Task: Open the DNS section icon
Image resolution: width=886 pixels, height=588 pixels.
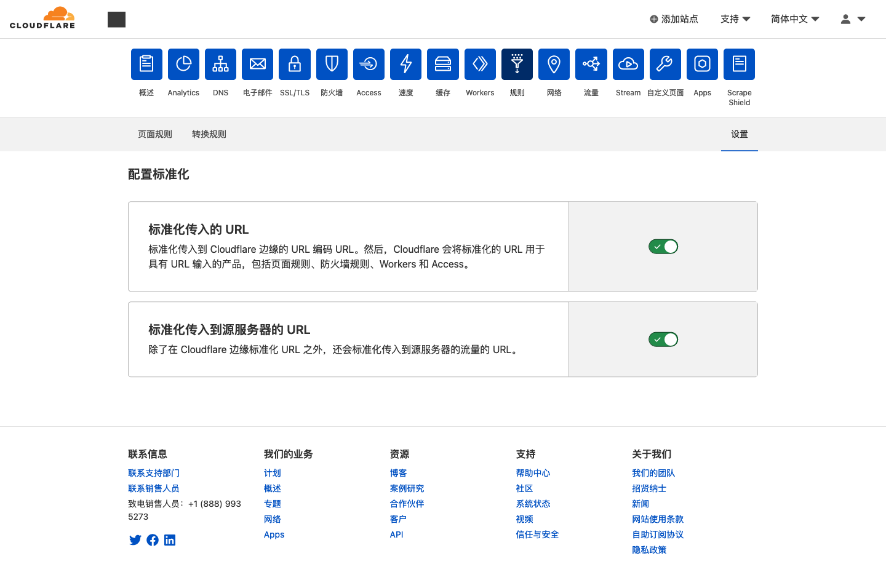Action: point(220,64)
